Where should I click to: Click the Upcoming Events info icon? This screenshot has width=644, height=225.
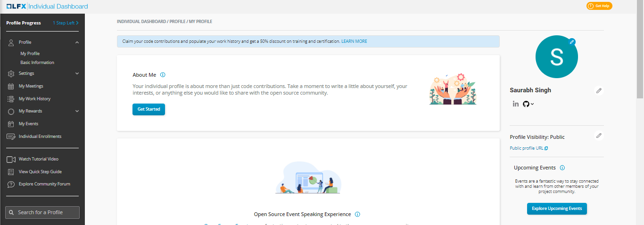pos(562,168)
